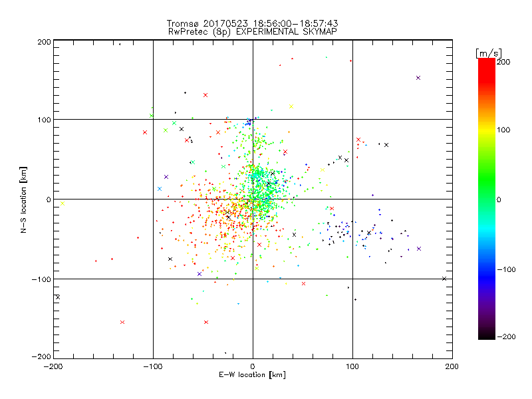Click the 'N-S location [km]' axis label

coord(23,199)
